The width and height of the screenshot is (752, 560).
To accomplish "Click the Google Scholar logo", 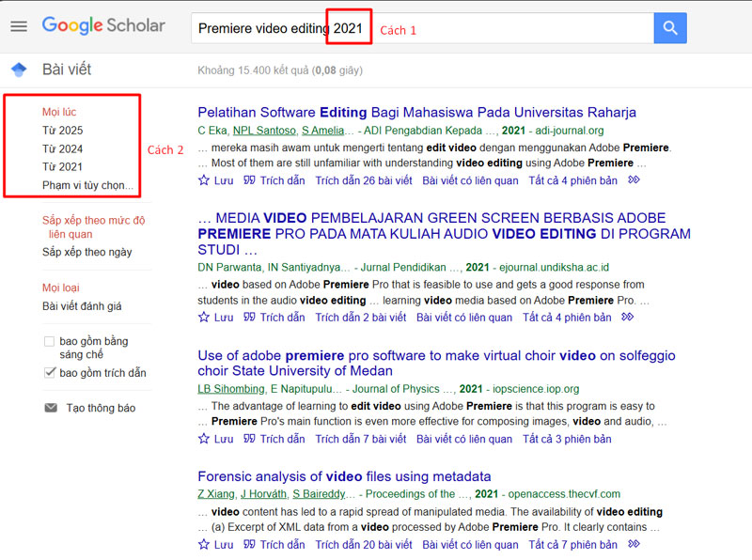I will 103,26.
